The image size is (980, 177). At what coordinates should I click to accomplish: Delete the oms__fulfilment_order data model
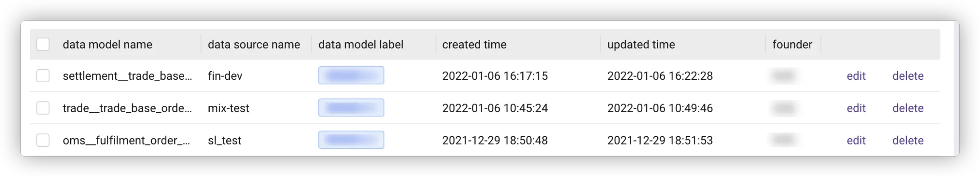click(908, 140)
